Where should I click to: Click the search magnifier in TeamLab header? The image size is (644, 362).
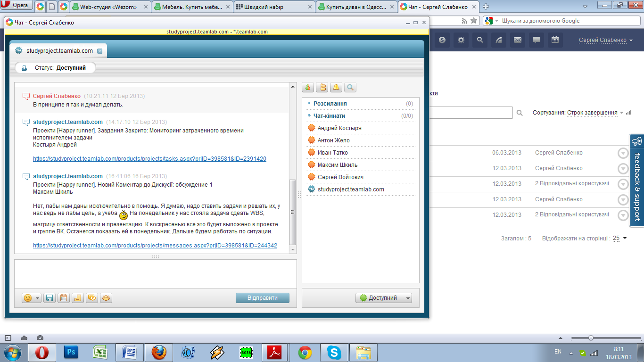coord(480,40)
